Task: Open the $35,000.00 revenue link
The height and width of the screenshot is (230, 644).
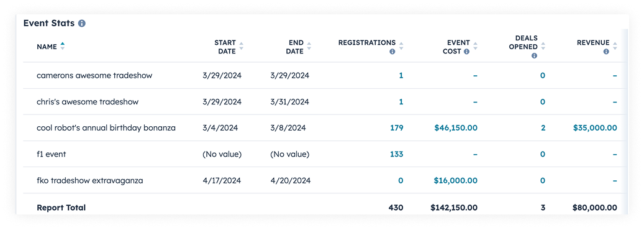Action: (595, 128)
